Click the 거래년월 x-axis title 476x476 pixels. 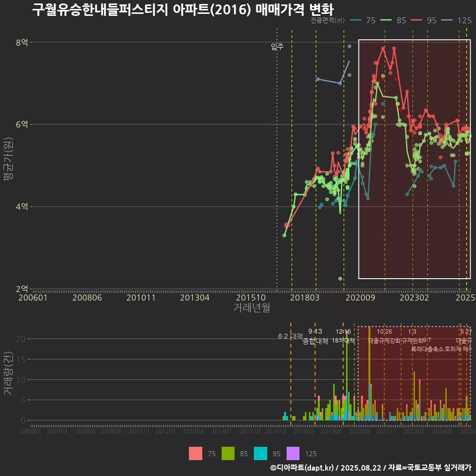point(252,307)
